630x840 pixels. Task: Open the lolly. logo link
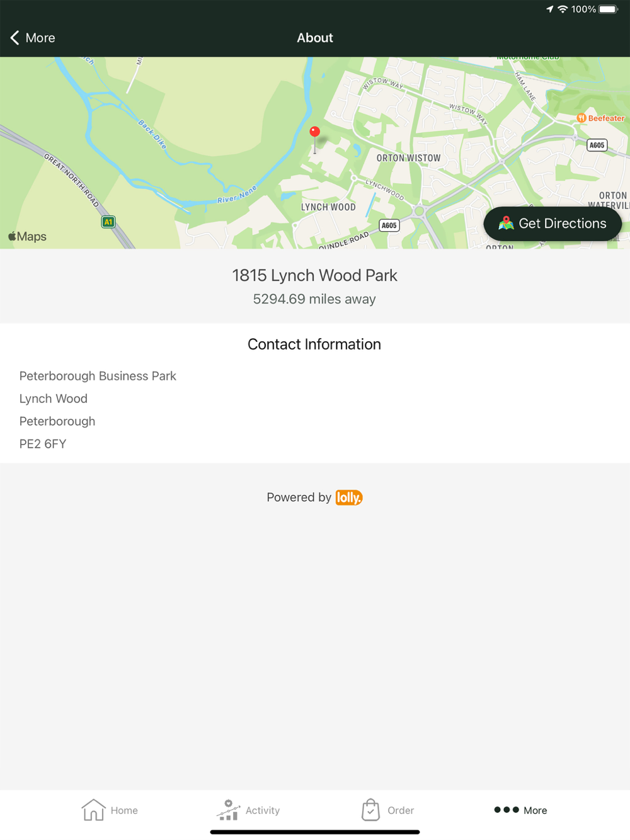[349, 497]
